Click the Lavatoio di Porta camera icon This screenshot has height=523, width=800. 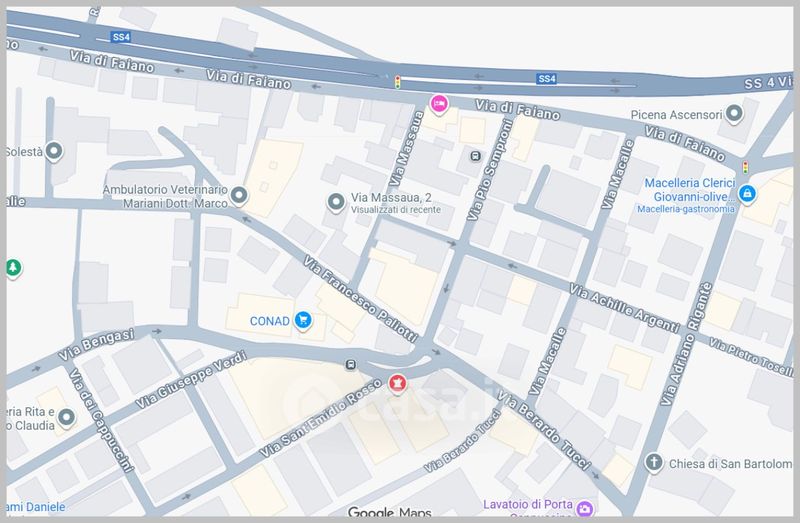[x=584, y=508]
